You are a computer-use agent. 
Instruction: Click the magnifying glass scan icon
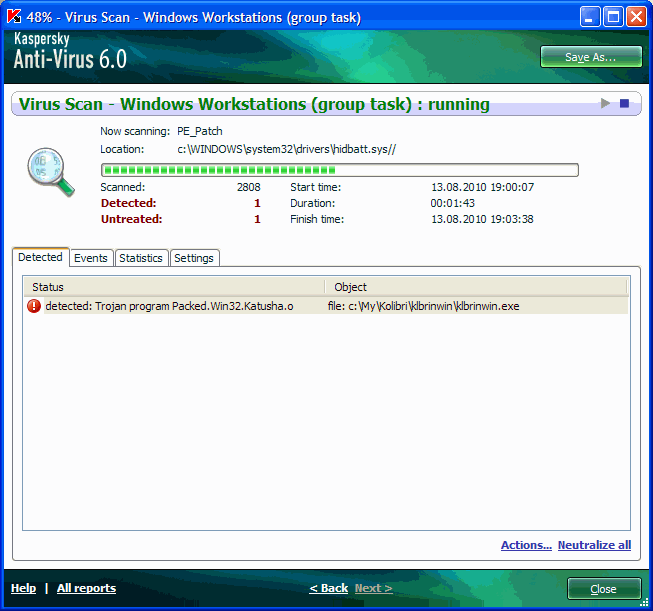pyautogui.click(x=46, y=171)
